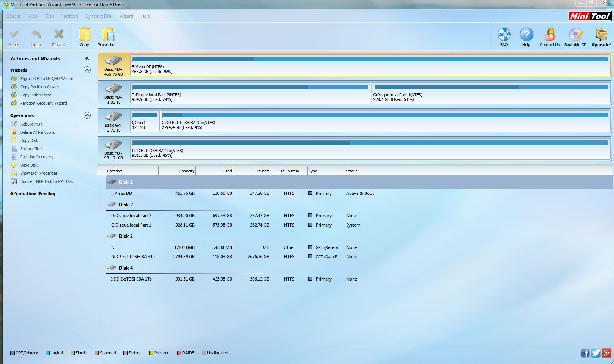Open the Dynamic Disk menu
This screenshot has height=364, width=614.
[99, 16]
